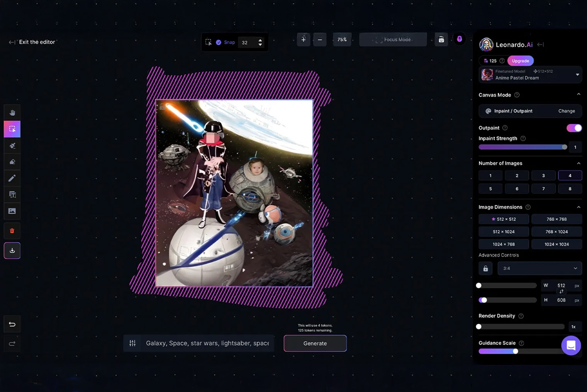Open the Upload Image tool
587x392 pixels.
(12, 211)
